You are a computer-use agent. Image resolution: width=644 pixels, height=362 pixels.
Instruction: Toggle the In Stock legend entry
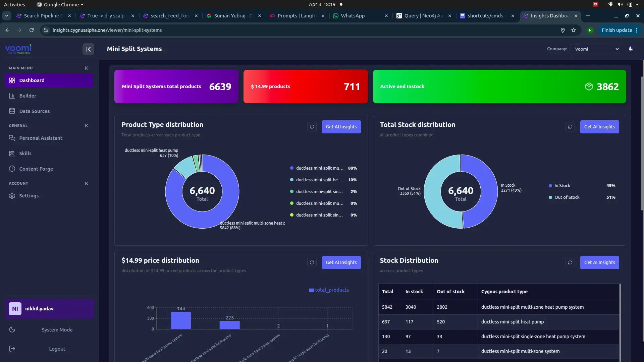[x=582, y=186]
